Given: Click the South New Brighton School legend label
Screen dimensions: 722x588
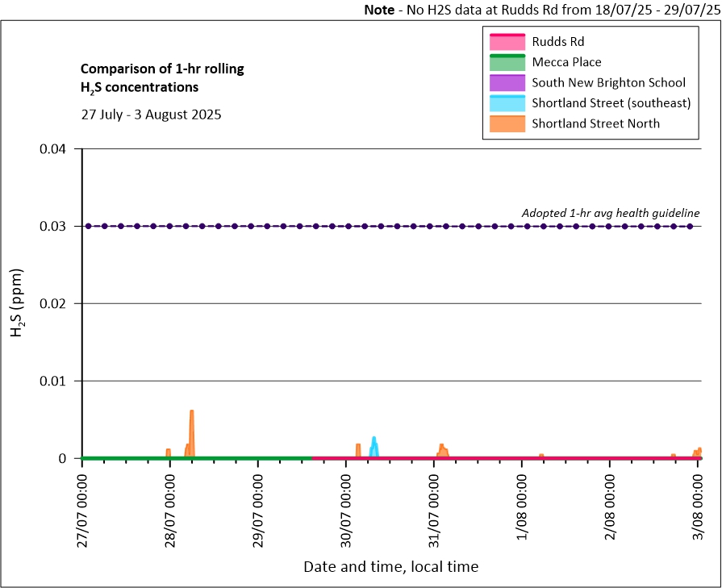Looking at the screenshot, I should pos(608,82).
